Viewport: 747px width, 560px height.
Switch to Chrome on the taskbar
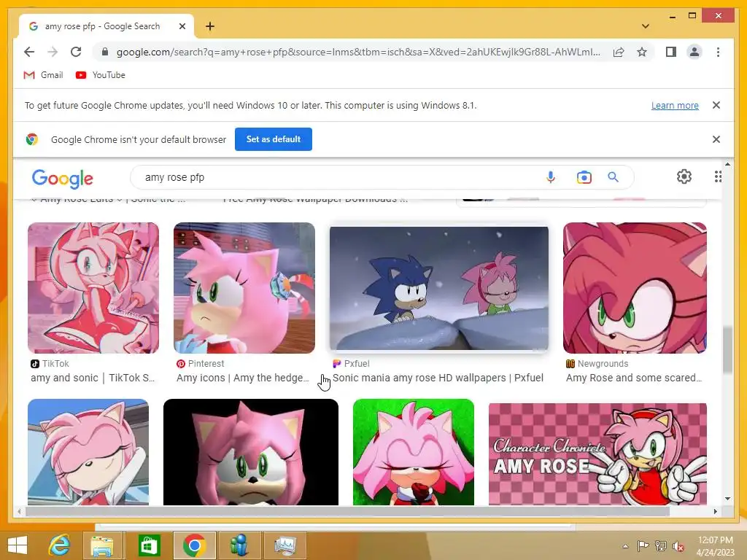click(x=194, y=545)
